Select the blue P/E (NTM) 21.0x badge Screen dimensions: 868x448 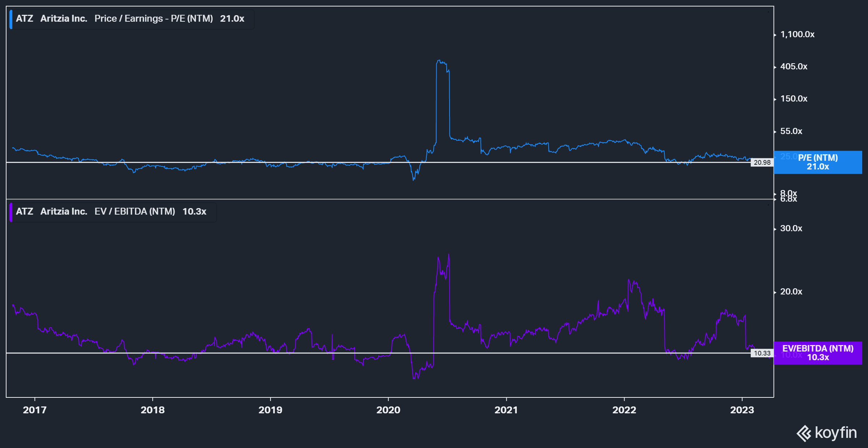click(818, 162)
